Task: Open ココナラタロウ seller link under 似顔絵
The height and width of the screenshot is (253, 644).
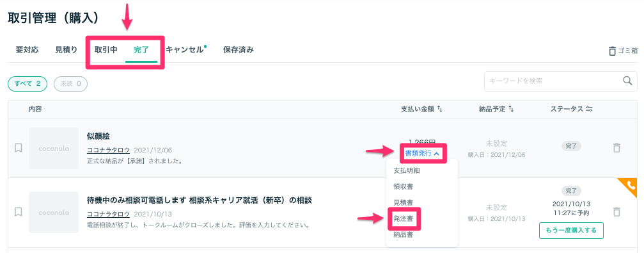Action: 109,150
